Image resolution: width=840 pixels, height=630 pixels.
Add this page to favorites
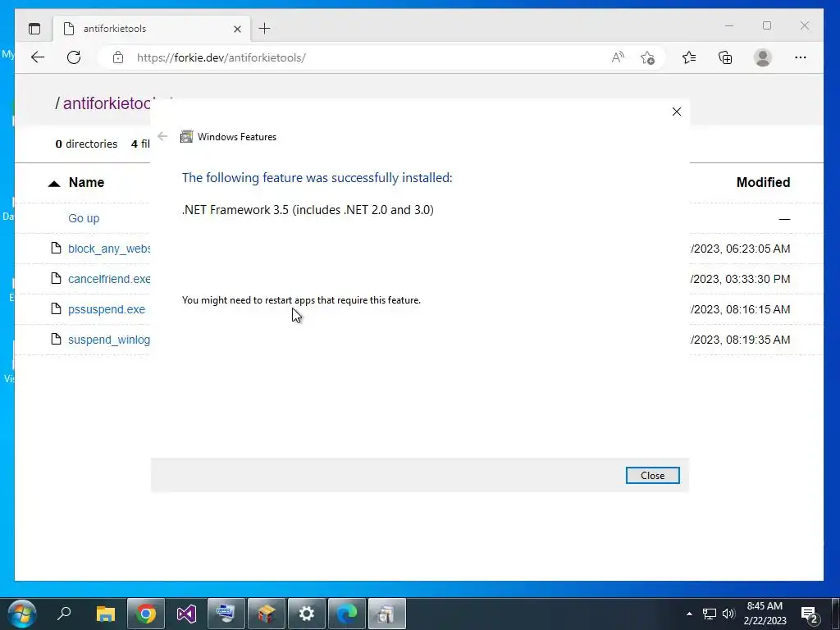point(647,57)
